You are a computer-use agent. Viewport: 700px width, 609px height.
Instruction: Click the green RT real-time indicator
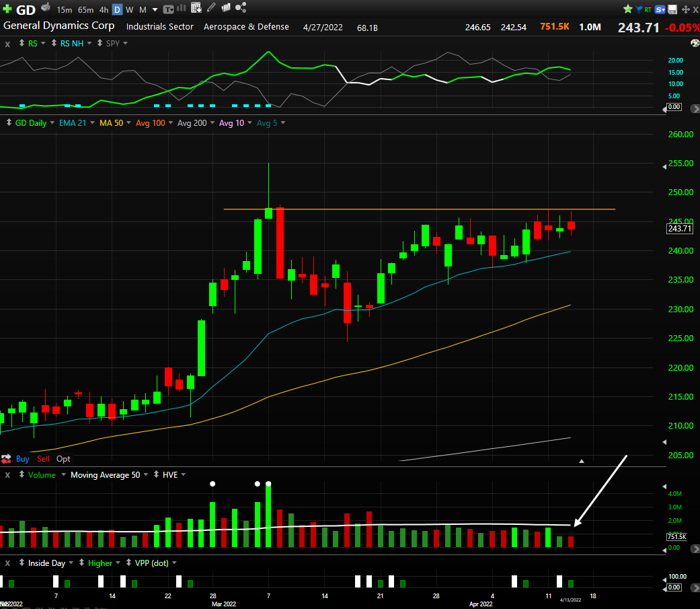pos(648,9)
